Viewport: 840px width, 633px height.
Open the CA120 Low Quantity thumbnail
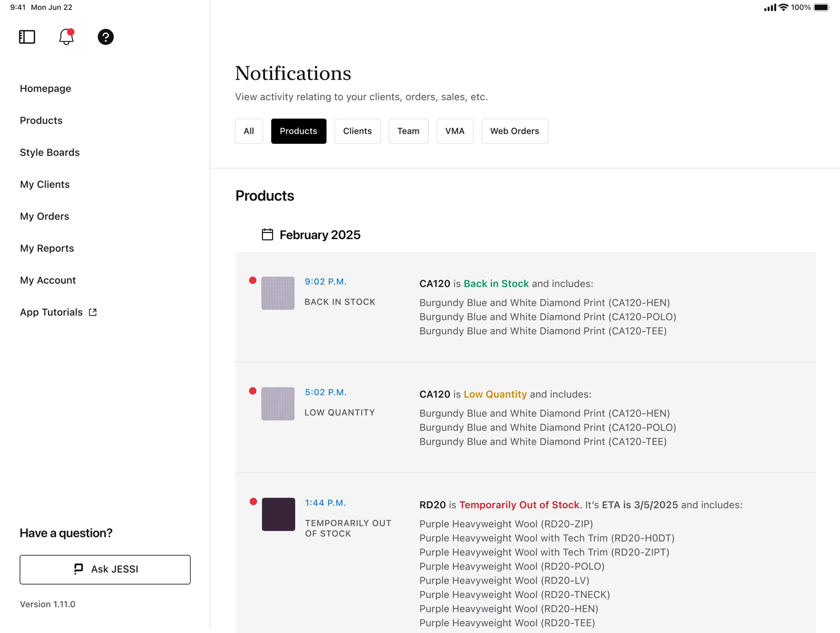(278, 404)
